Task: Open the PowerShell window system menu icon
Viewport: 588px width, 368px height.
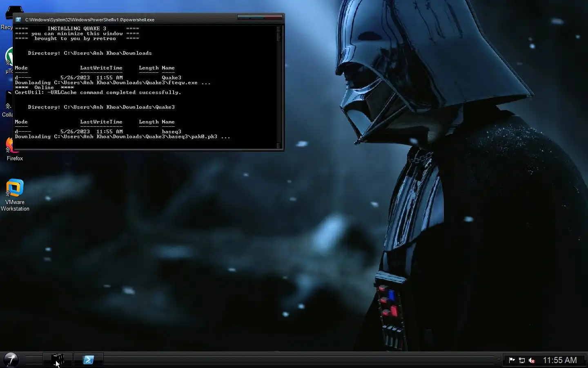Action: [18, 20]
